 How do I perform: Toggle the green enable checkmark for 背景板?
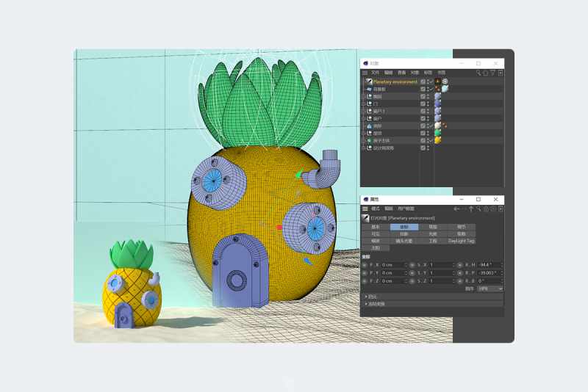pyautogui.click(x=431, y=89)
